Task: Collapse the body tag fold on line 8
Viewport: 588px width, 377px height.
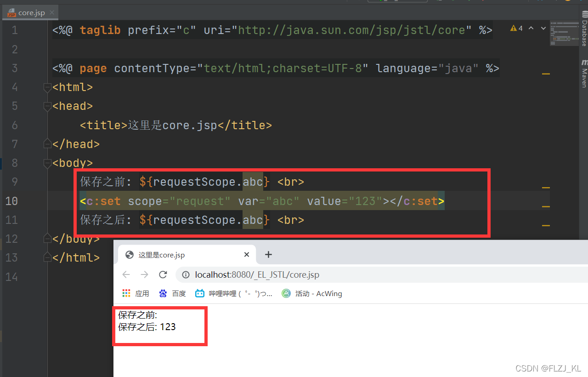Action: point(46,163)
